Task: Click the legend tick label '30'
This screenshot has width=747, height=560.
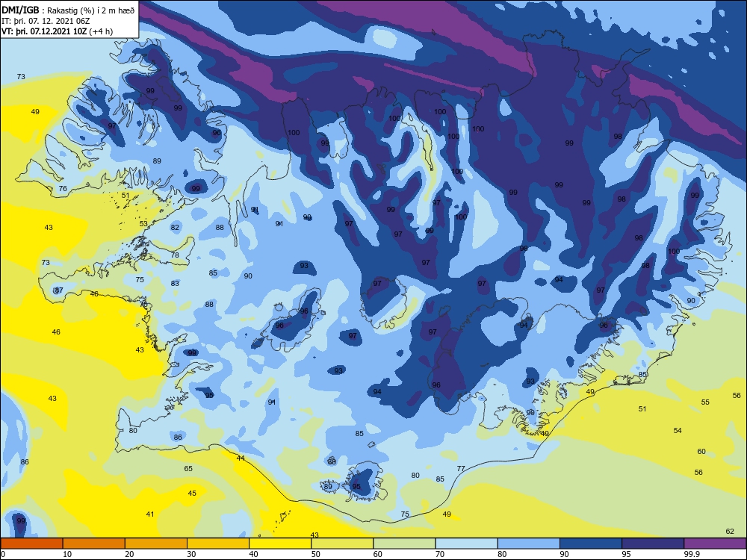Action: coord(191,554)
